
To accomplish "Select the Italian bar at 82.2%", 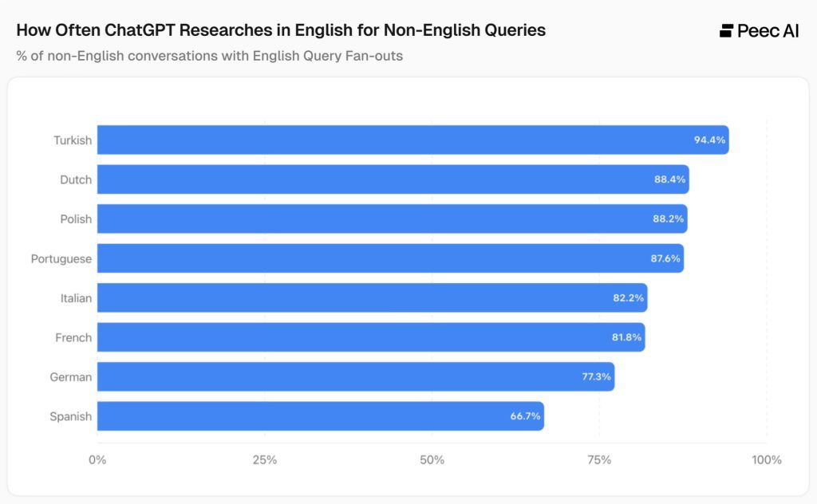I will (373, 297).
